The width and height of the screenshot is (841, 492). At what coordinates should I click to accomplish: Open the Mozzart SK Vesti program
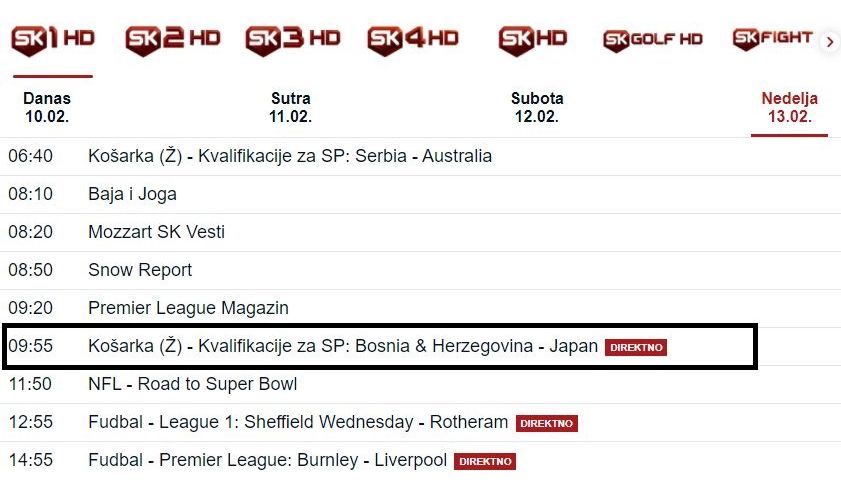point(156,232)
